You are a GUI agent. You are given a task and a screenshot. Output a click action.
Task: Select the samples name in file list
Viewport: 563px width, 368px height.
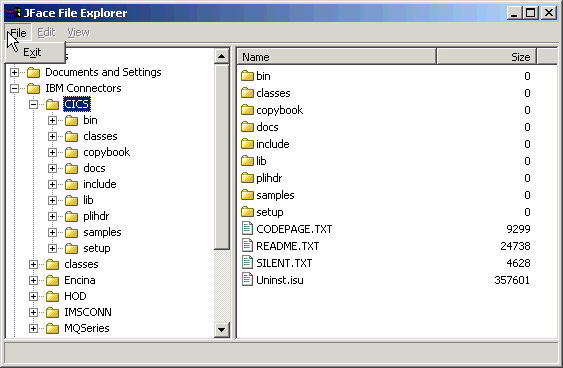point(275,195)
